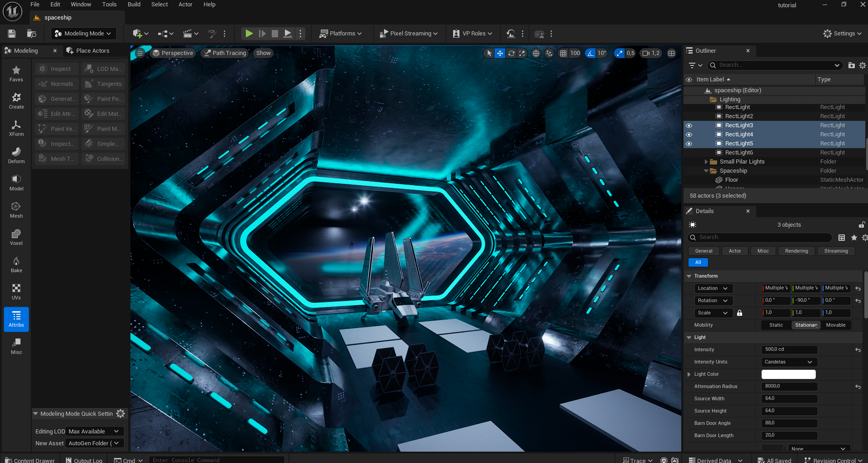Open Outliner settings gear
This screenshot has width=868, height=463.
click(863, 65)
